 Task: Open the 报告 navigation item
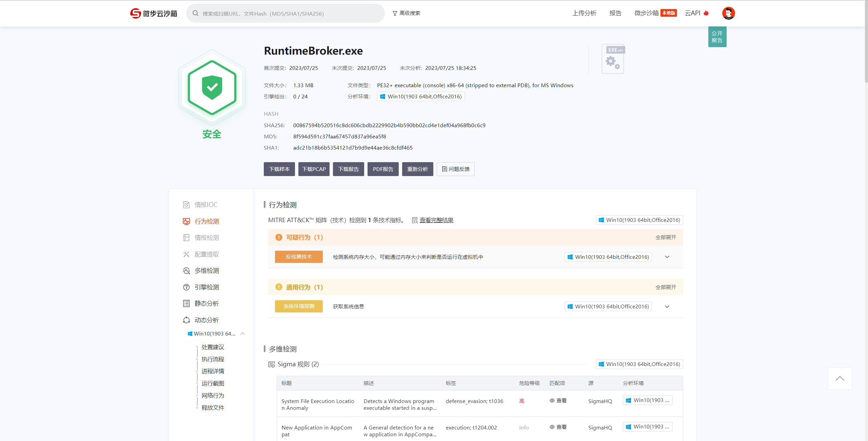tap(615, 13)
